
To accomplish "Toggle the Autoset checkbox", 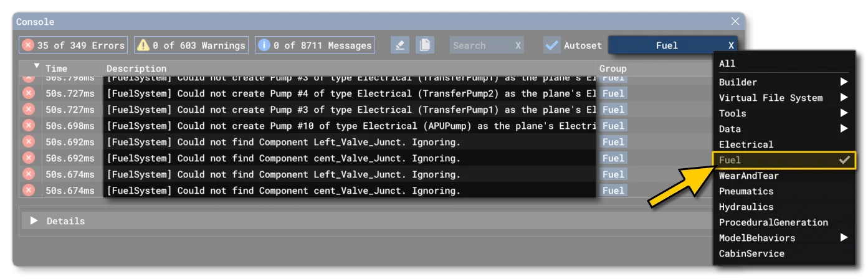I will [x=551, y=45].
